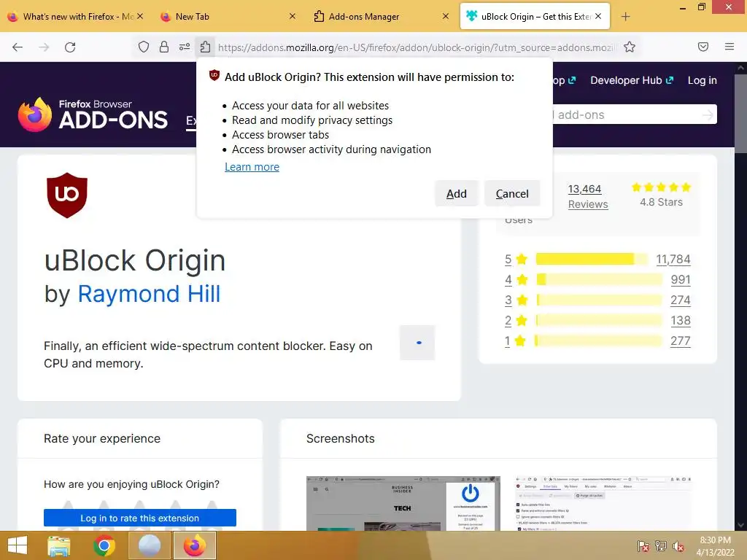Click the Forward navigation arrow
The height and width of the screenshot is (560, 747).
44,47
